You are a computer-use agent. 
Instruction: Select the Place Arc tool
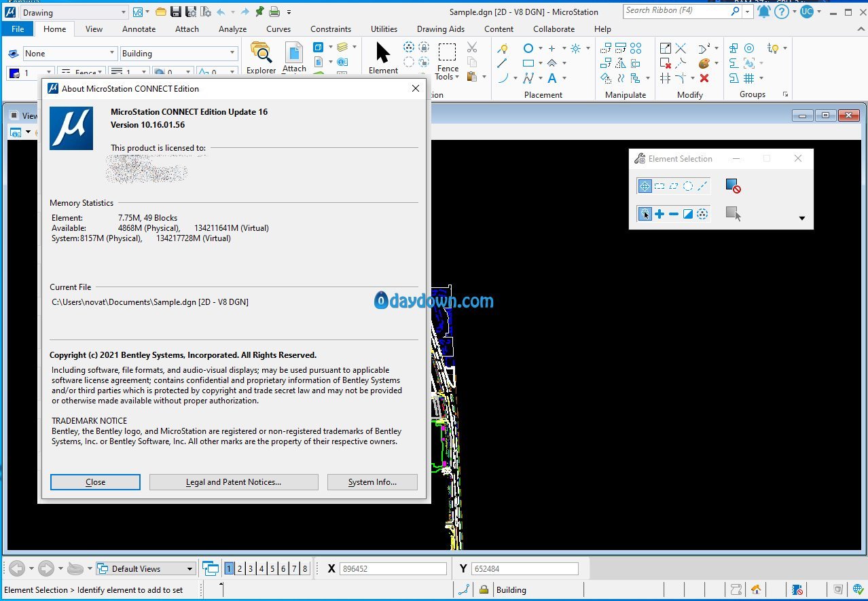pos(503,78)
